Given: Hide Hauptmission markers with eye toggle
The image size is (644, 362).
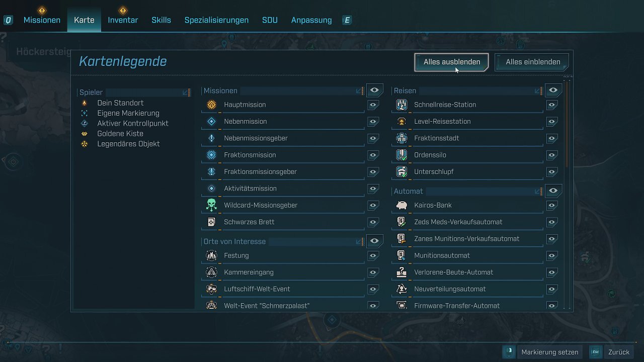Looking at the screenshot, I should 373,105.
